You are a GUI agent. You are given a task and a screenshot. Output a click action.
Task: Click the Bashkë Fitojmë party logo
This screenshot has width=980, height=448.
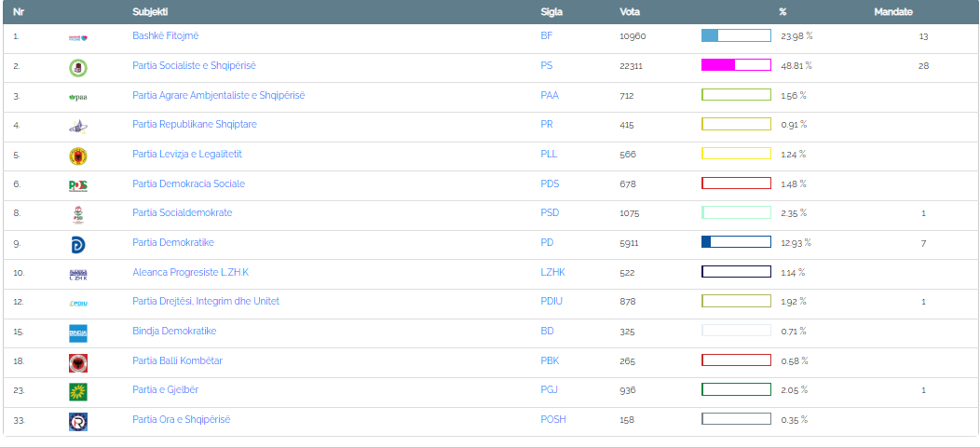point(78,37)
